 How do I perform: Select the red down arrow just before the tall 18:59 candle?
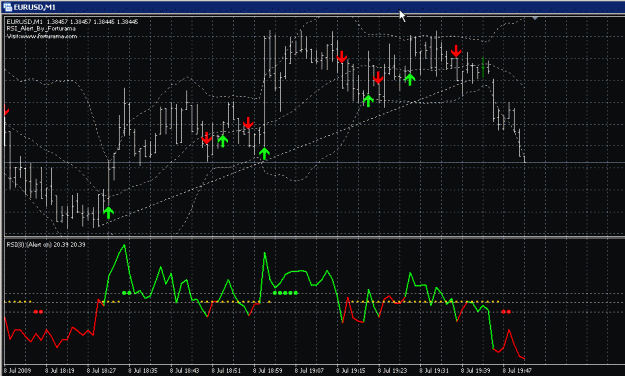coord(248,123)
